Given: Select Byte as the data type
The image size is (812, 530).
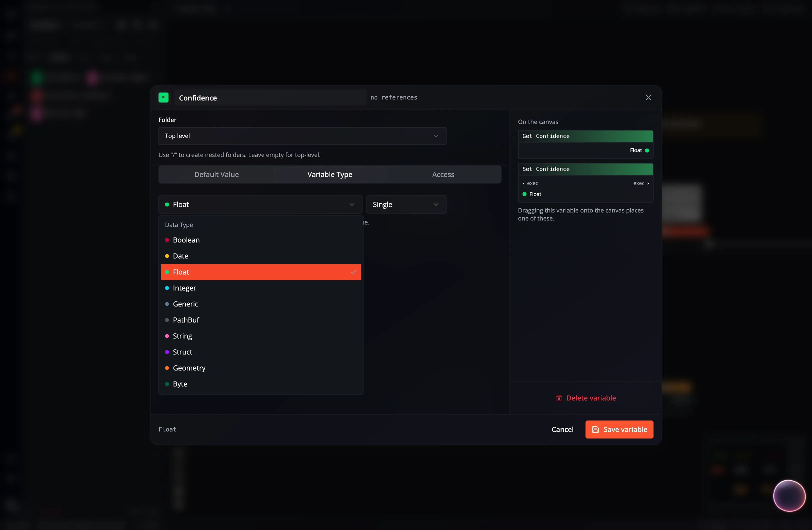Looking at the screenshot, I should [x=261, y=384].
